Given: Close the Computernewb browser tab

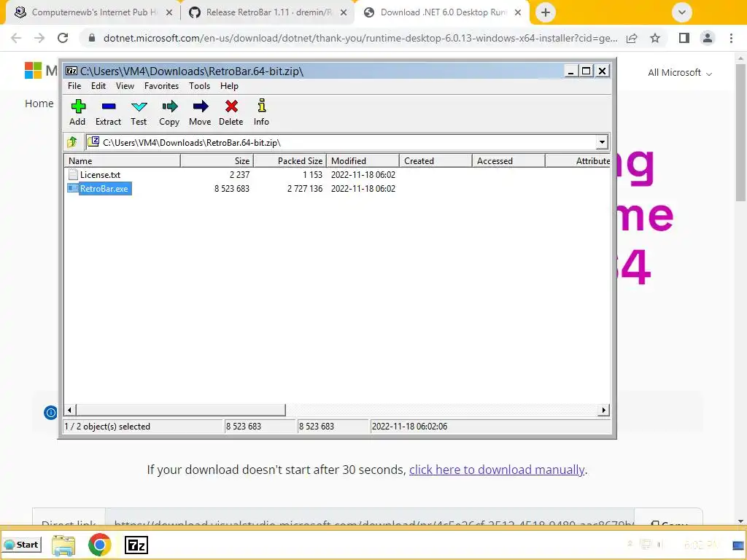Looking at the screenshot, I should coord(169,12).
